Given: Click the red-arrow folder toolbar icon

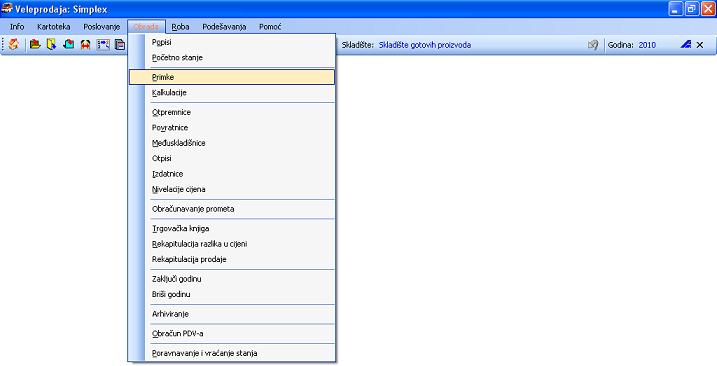Looking at the screenshot, I should (35, 44).
